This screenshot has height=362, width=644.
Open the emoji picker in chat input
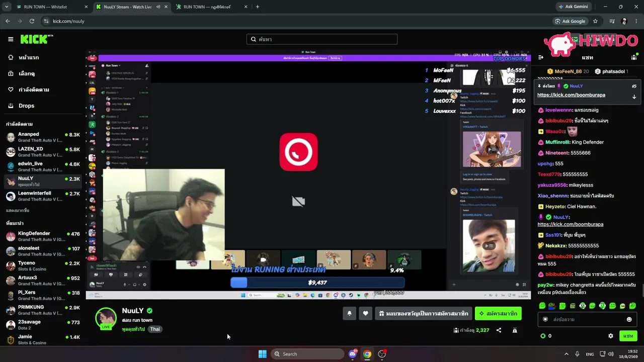tap(629, 319)
